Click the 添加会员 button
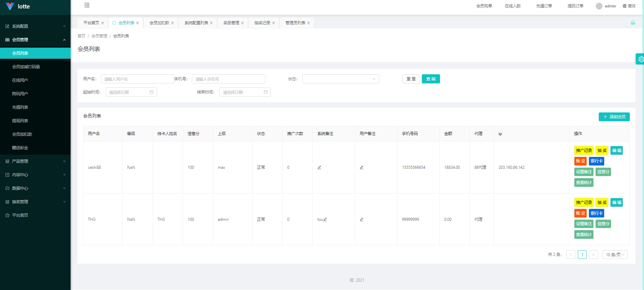Viewport: 644px width, 290px height. (614, 117)
